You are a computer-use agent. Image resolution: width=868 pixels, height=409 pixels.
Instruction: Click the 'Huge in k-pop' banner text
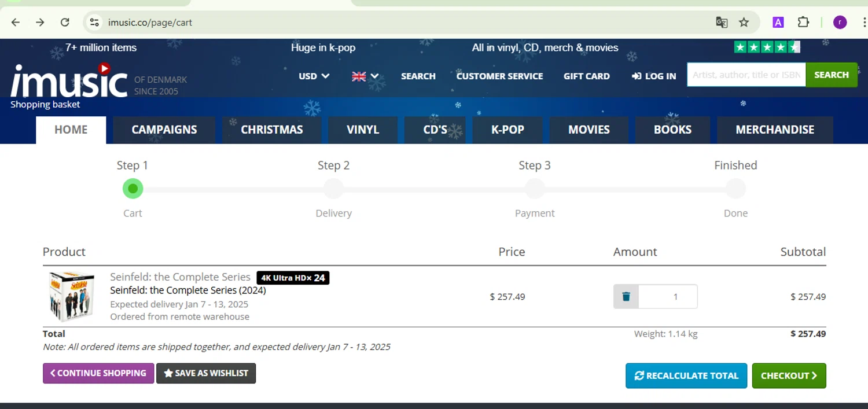point(323,47)
